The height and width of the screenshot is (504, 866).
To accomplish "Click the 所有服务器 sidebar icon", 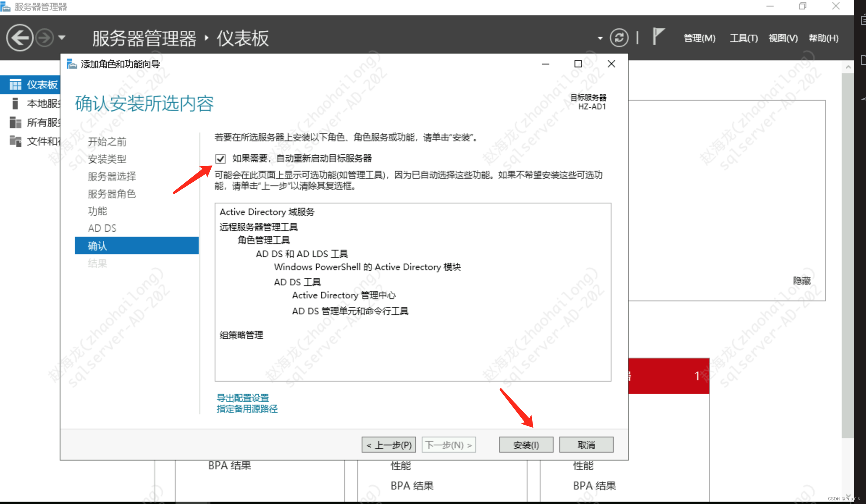I will click(15, 122).
